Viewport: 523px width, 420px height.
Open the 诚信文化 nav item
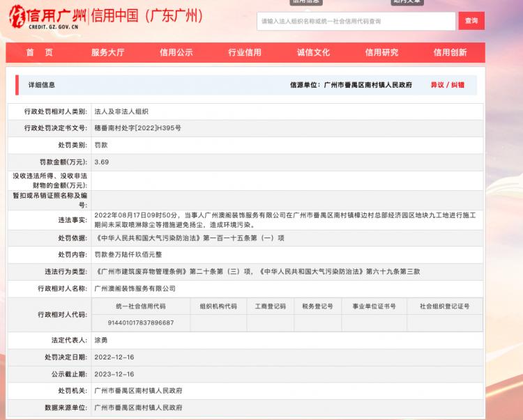point(313,52)
